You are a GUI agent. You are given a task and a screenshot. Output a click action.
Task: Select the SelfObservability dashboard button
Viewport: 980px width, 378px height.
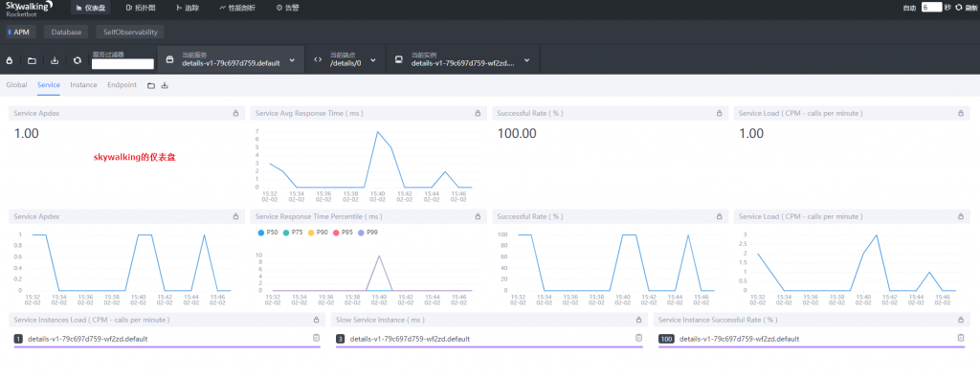(130, 32)
